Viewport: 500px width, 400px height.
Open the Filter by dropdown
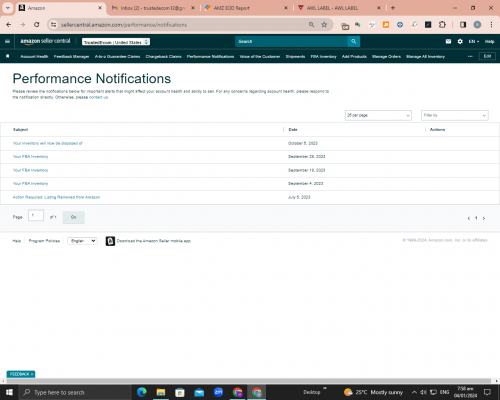point(455,115)
